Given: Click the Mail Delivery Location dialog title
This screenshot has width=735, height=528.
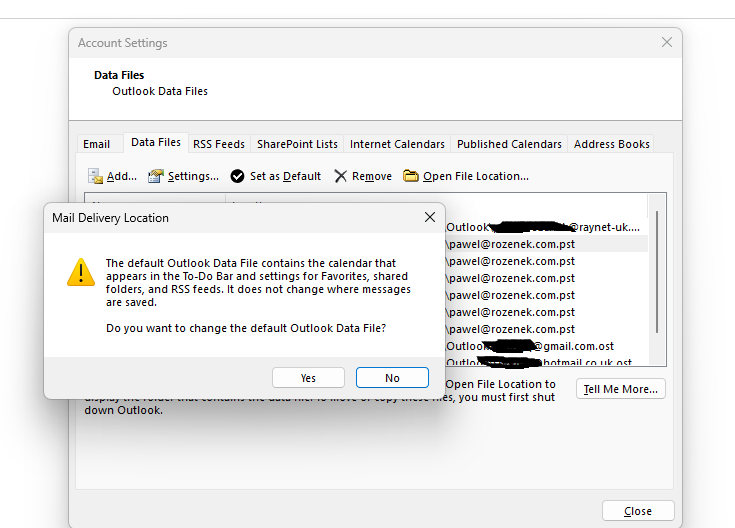Looking at the screenshot, I should (x=110, y=218).
